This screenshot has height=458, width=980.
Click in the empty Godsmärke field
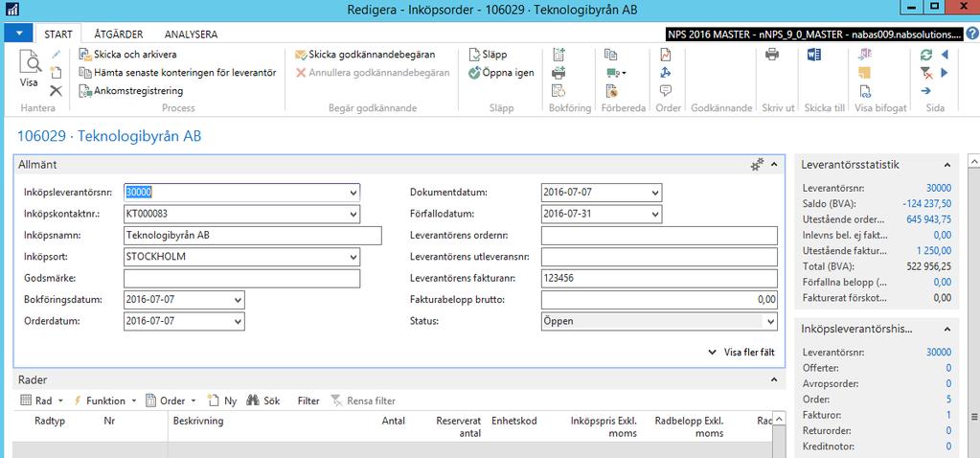[x=241, y=279]
